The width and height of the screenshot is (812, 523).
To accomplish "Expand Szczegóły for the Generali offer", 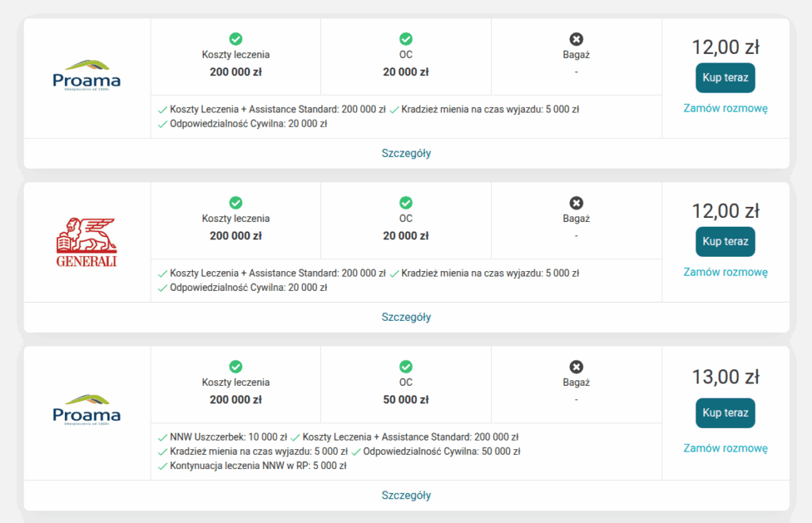I will click(407, 317).
